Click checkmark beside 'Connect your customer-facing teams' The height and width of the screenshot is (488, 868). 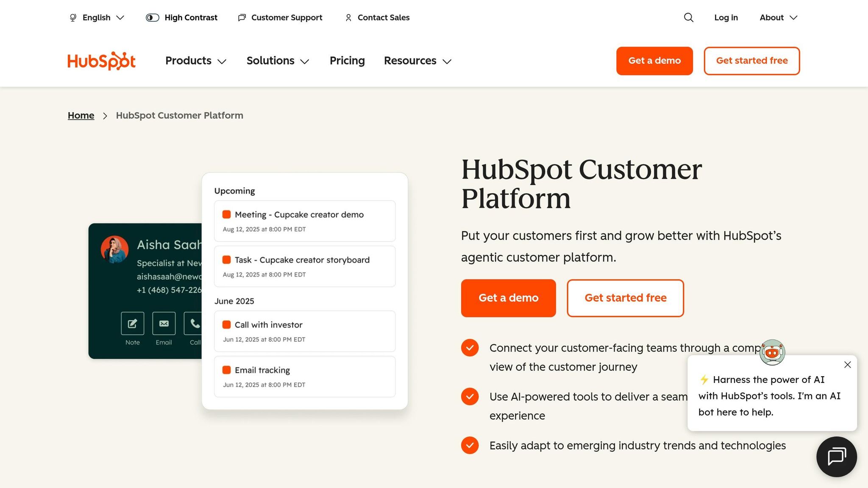470,348
